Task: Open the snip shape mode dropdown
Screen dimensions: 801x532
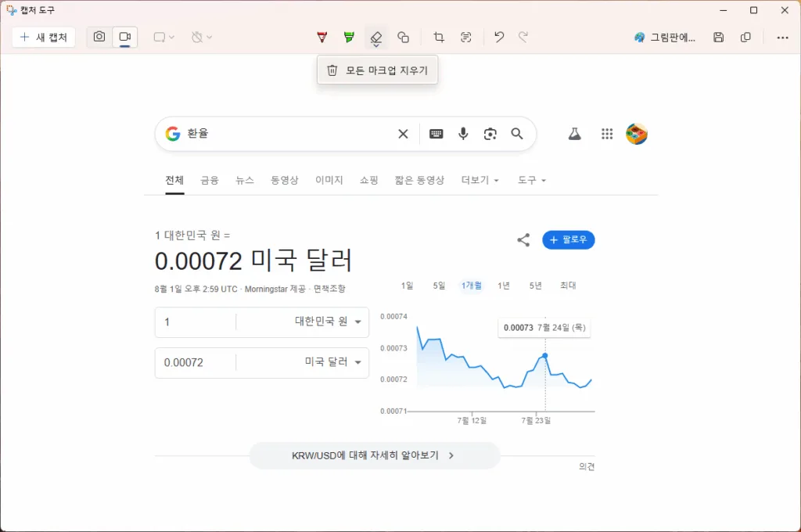Action: click(164, 38)
